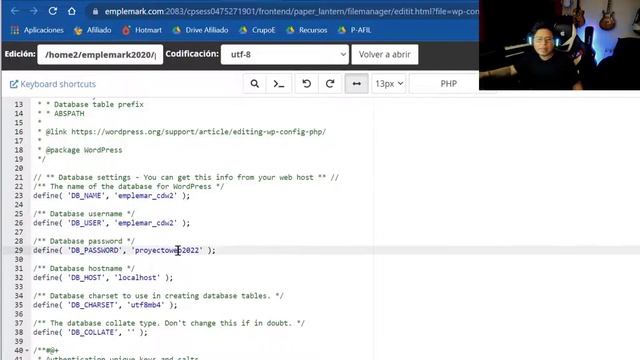Click the 'emplemar_cdw2' DB_NAME value
The height and width of the screenshot is (360, 640).
147,196
